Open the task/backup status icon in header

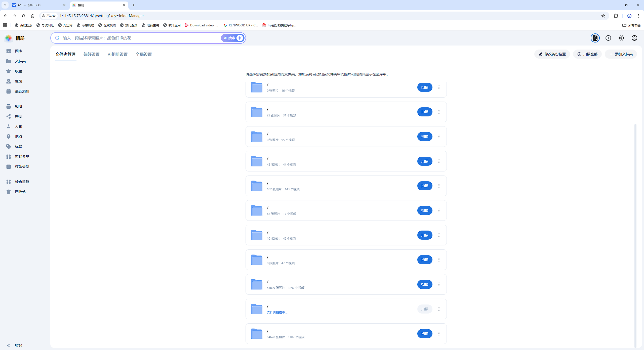pyautogui.click(x=595, y=38)
